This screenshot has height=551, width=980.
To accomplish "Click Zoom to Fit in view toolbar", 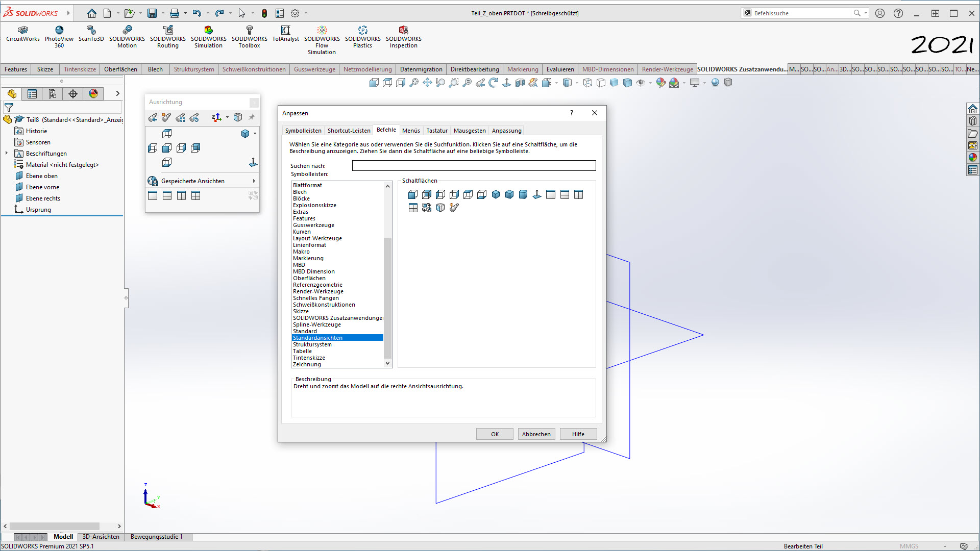I will [x=414, y=83].
